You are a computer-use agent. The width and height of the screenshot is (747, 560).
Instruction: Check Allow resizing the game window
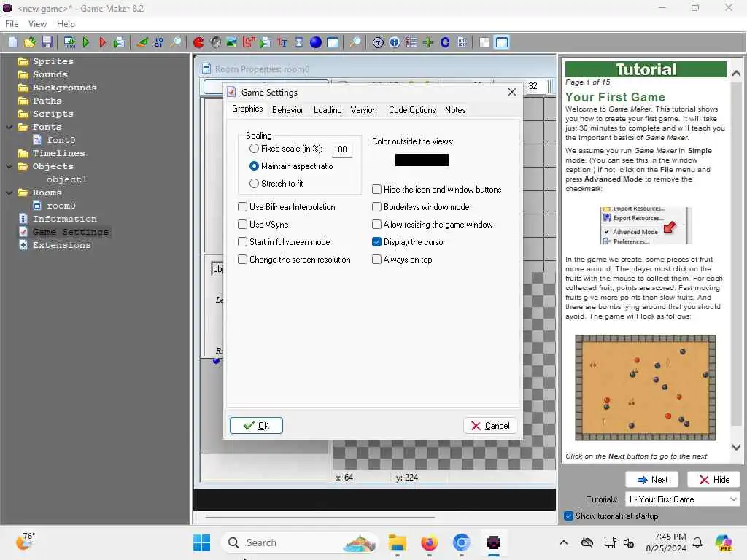tap(377, 225)
